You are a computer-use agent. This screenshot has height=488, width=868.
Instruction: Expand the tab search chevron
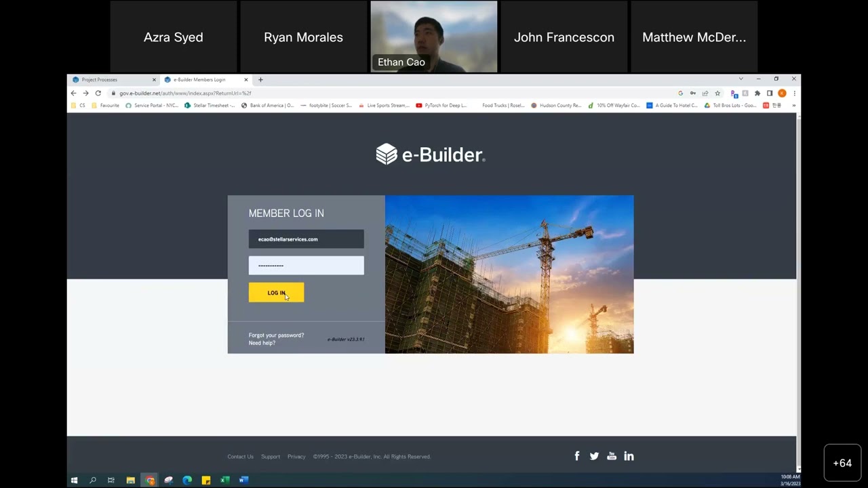pyautogui.click(x=741, y=79)
